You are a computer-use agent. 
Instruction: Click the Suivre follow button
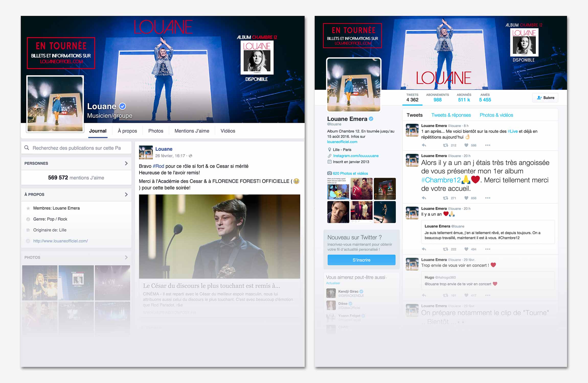click(x=545, y=98)
